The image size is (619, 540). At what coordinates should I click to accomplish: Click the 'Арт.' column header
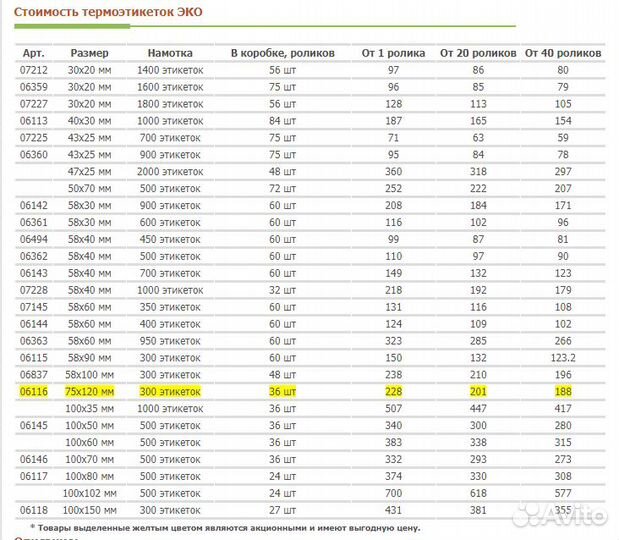tap(33, 52)
